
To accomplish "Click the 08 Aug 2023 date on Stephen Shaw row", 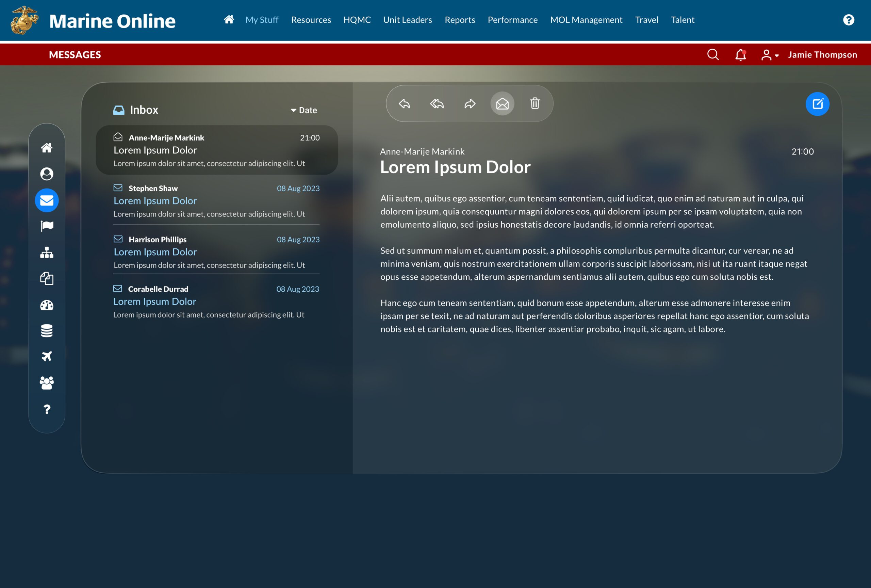I will click(298, 189).
